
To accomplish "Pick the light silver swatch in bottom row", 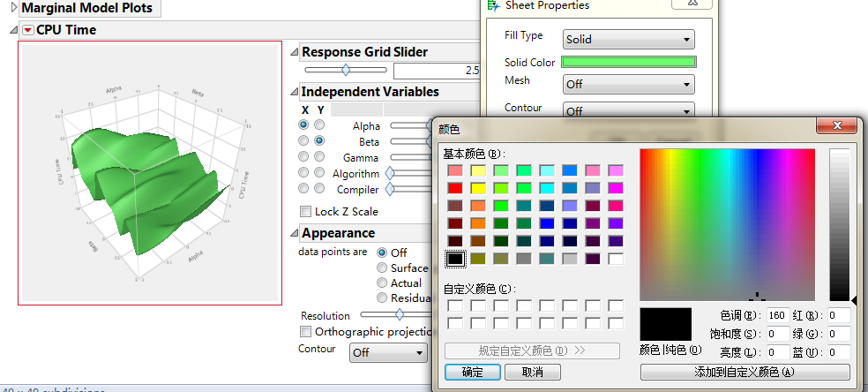I will pos(570,259).
